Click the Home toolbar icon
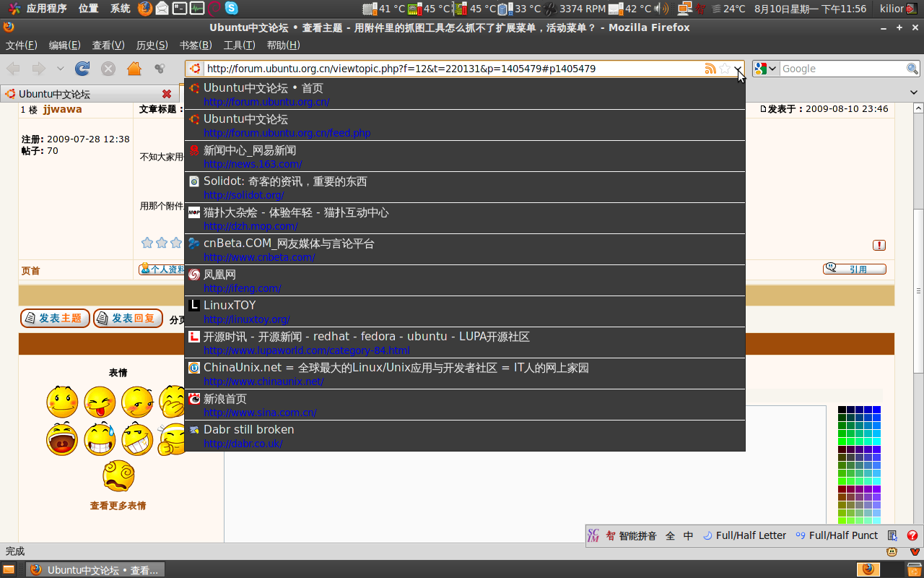The width and height of the screenshot is (924, 578). [134, 69]
